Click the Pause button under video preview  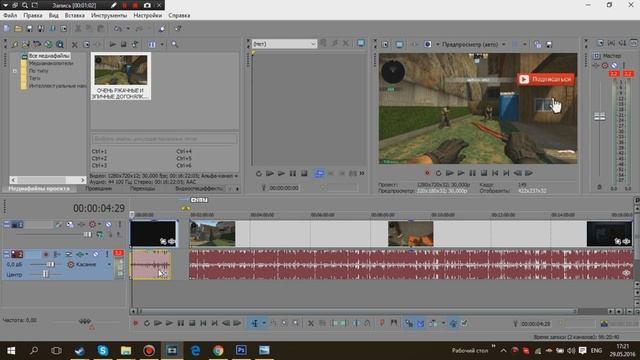472,173
